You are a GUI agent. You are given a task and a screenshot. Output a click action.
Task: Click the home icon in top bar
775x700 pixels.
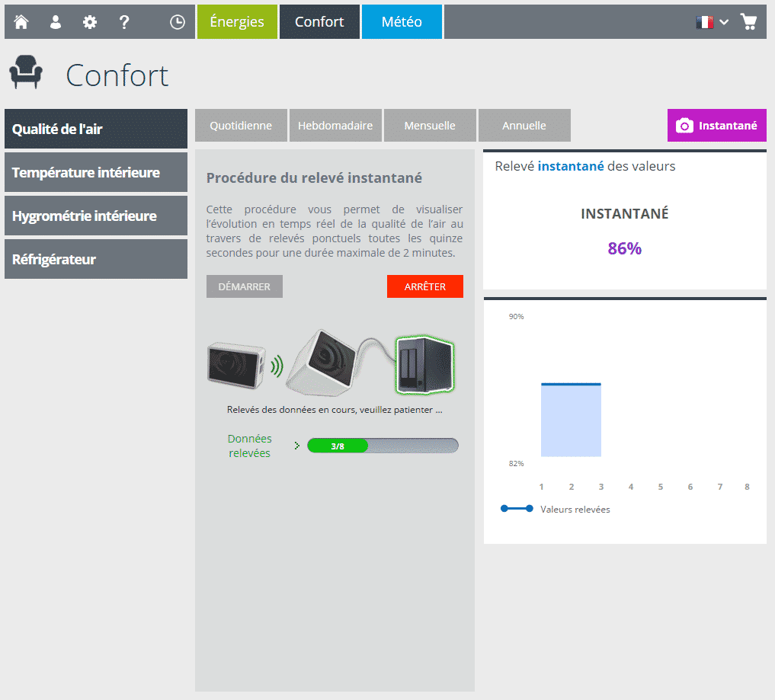(21, 22)
